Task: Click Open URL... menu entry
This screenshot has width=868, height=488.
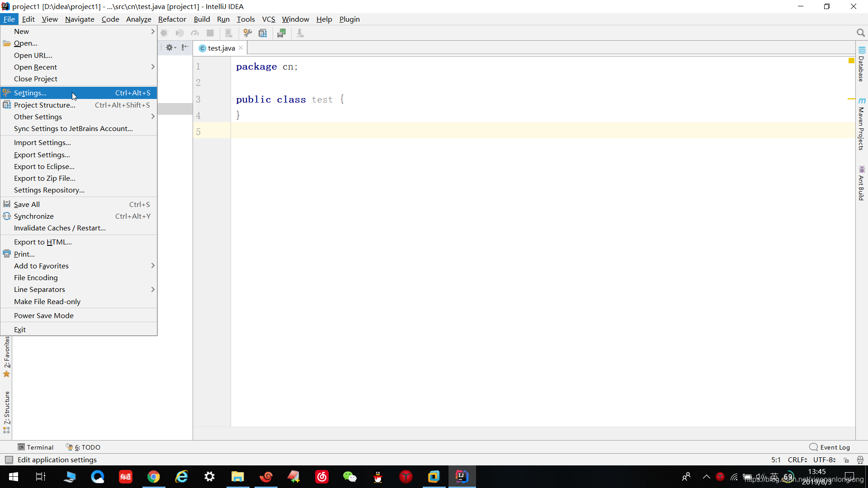Action: [79, 55]
